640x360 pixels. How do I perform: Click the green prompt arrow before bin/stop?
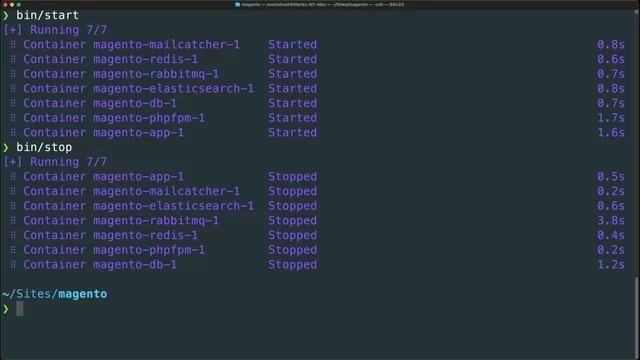6,148
